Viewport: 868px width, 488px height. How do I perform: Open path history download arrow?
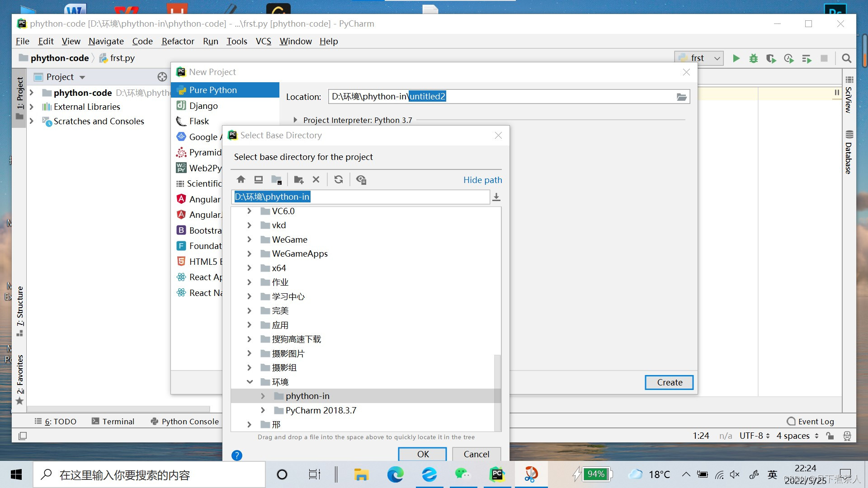[x=496, y=197]
